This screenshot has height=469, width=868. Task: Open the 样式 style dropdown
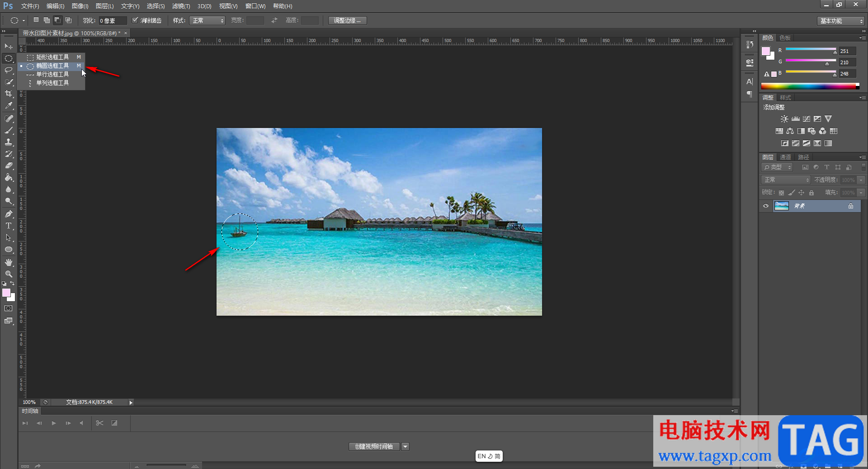pyautogui.click(x=207, y=20)
